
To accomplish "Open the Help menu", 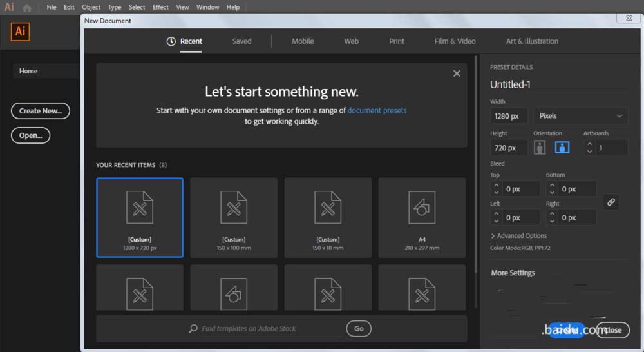I will point(233,7).
